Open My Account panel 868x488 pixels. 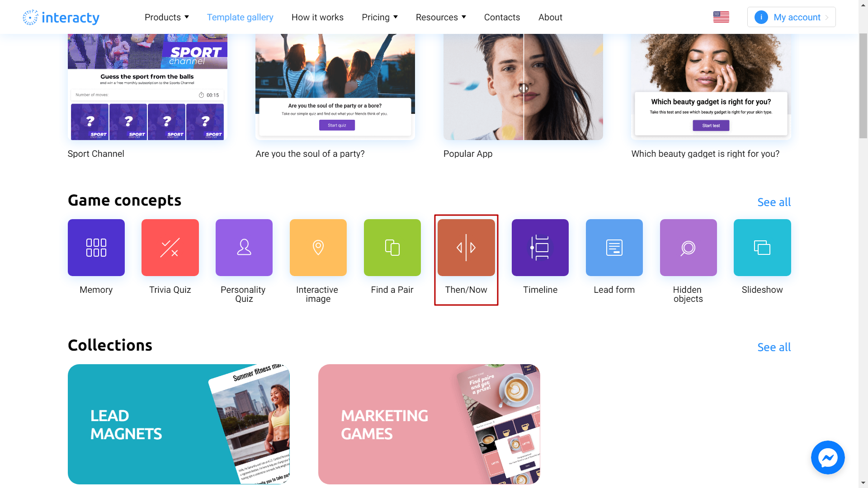(x=791, y=17)
